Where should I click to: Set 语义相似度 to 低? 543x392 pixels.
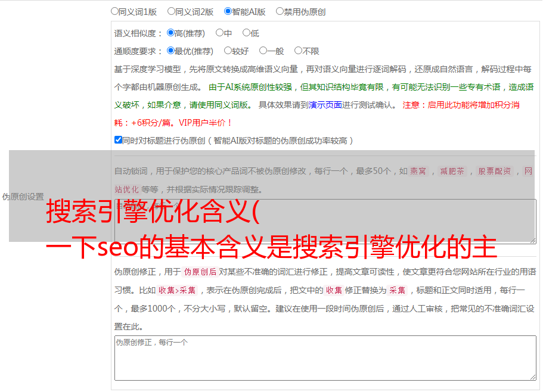tap(246, 33)
